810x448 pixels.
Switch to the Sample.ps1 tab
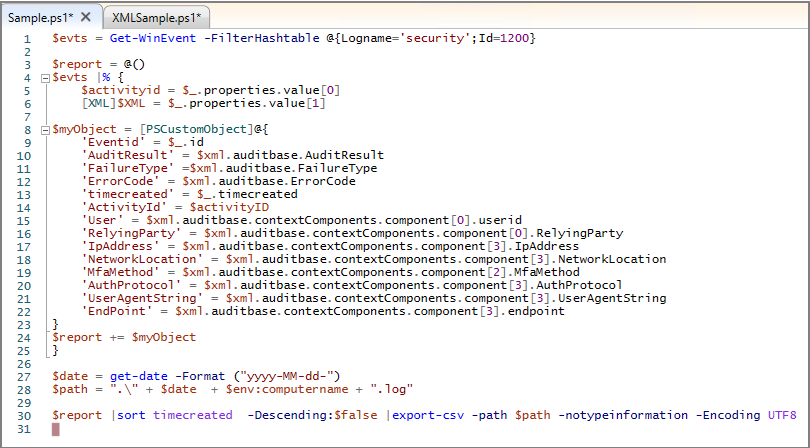(41, 18)
